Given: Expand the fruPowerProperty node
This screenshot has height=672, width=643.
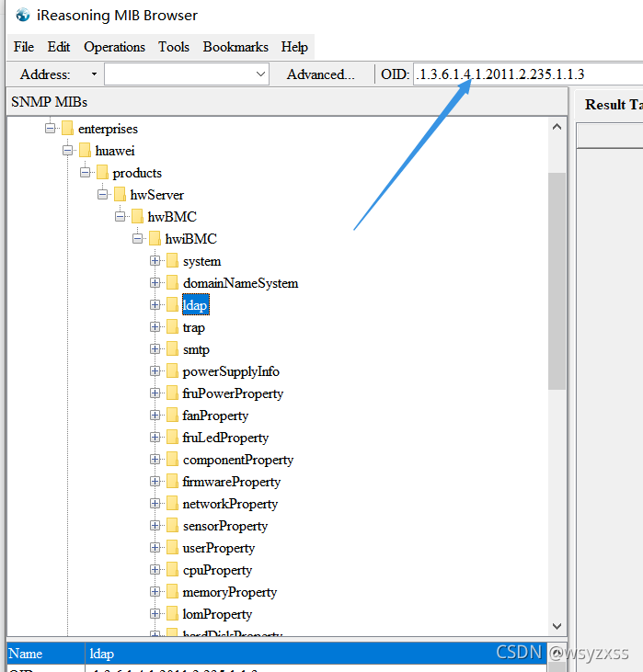Looking at the screenshot, I should 155,393.
